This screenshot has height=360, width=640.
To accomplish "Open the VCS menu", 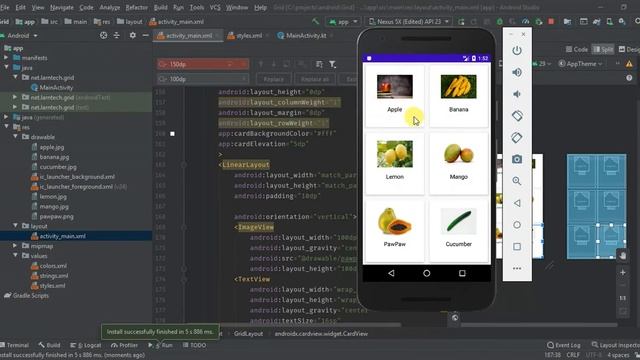I will (x=215, y=7).
